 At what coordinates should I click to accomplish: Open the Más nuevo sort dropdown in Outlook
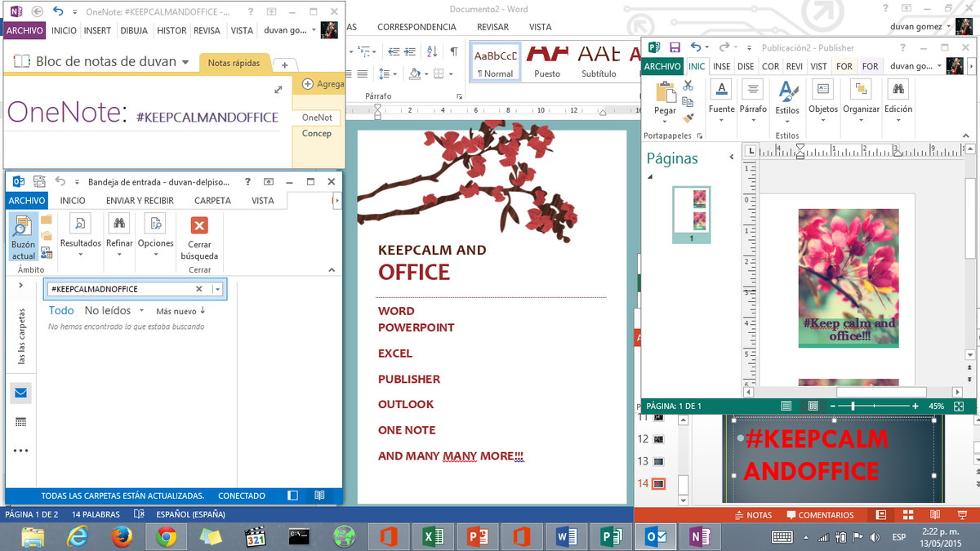180,311
